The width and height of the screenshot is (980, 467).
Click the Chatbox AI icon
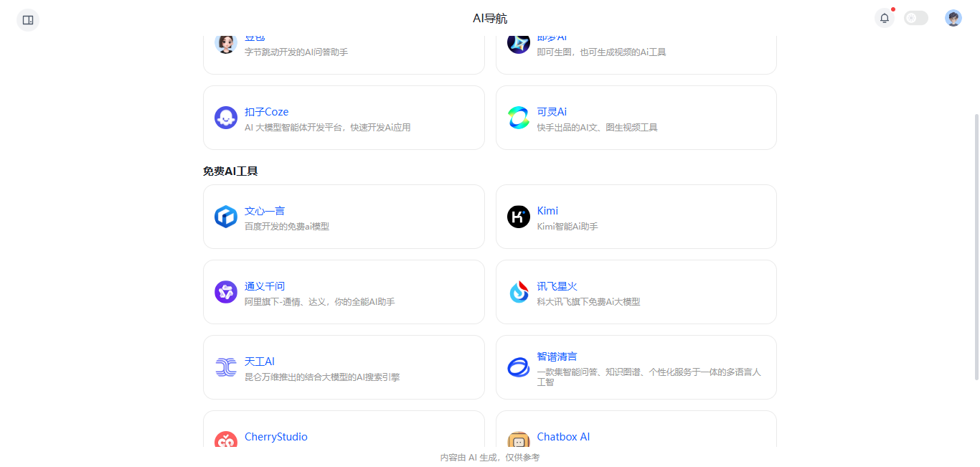[x=519, y=440]
